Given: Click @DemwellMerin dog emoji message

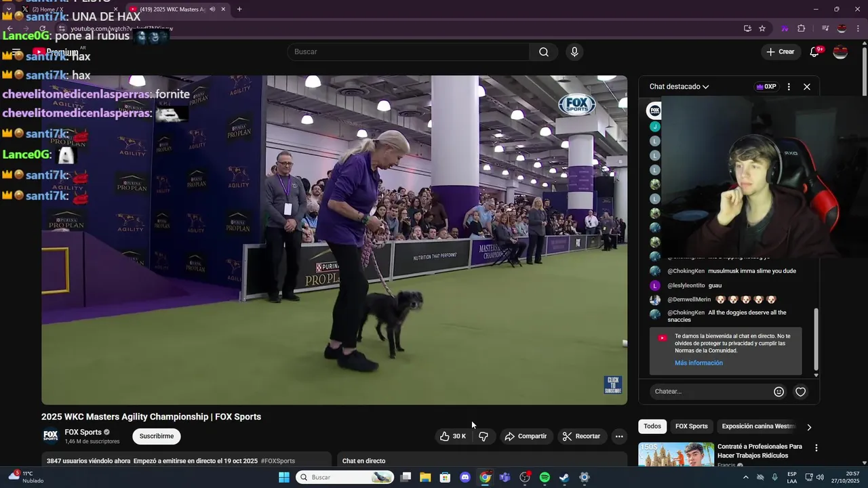Looking at the screenshot, I should [722, 300].
